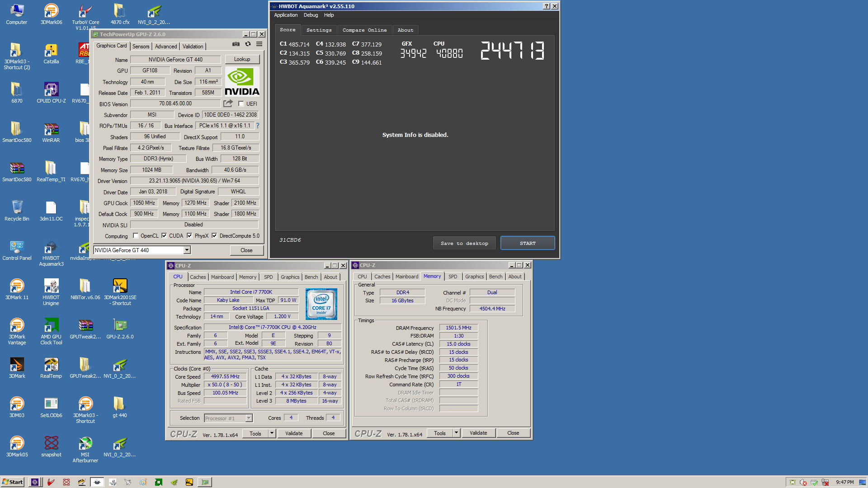
Task: Open the Help menu in Aquamark3
Action: click(329, 15)
